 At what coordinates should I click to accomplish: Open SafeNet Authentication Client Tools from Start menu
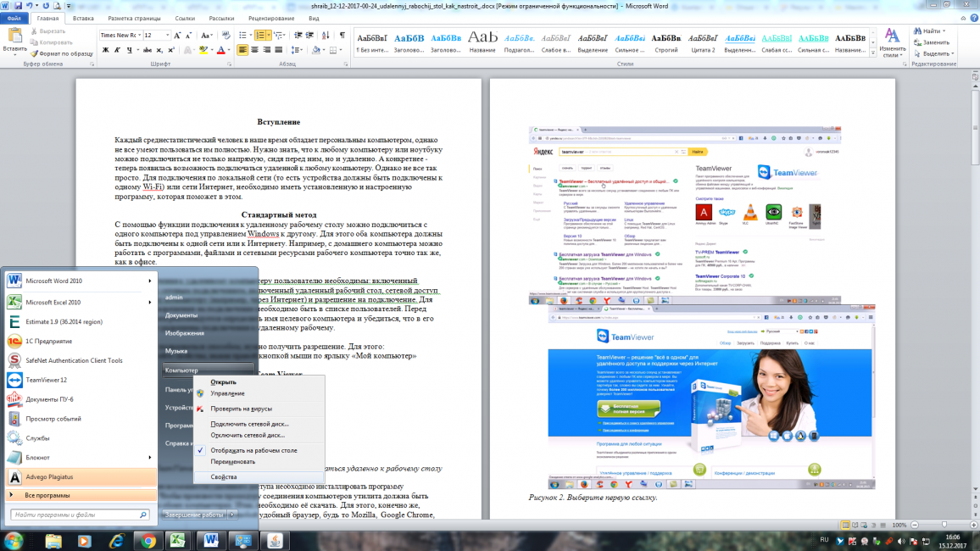click(80, 360)
